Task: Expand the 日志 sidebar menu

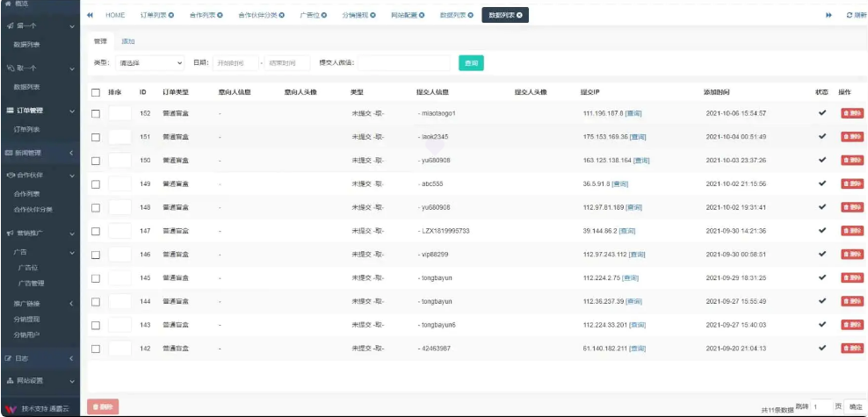Action: 40,358
